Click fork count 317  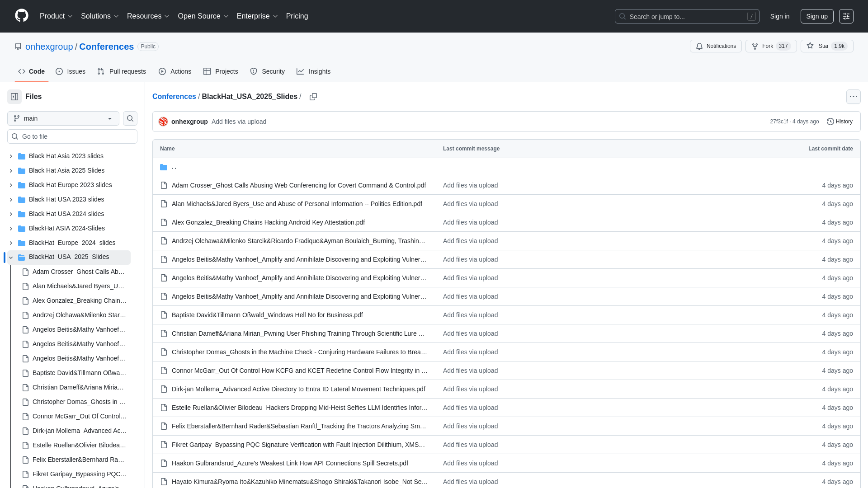[x=783, y=46]
